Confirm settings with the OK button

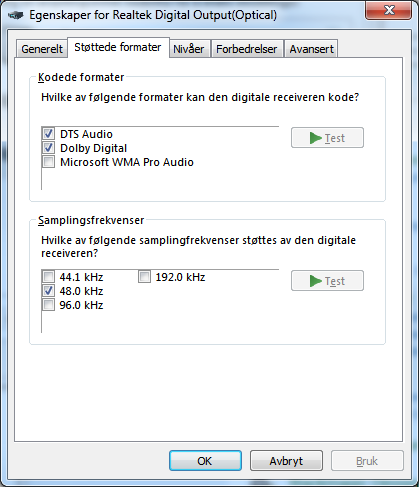click(x=205, y=461)
